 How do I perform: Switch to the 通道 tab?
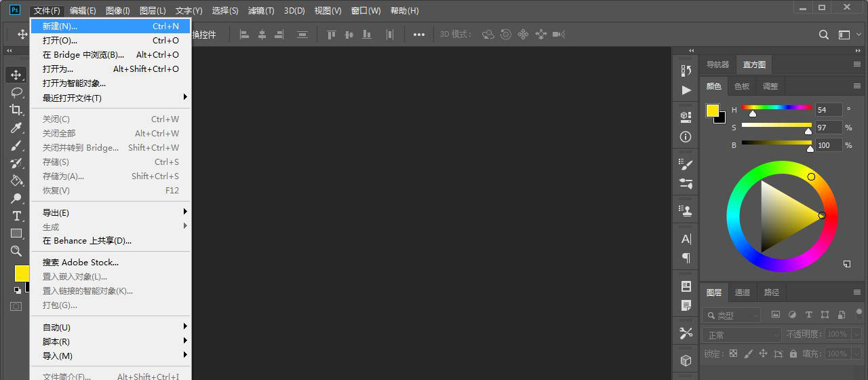click(x=743, y=292)
